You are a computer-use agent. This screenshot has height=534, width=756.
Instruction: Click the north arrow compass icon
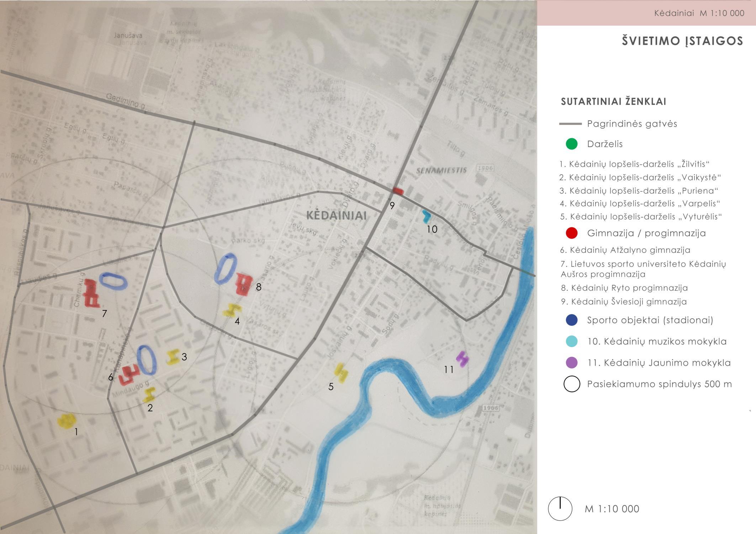(560, 509)
